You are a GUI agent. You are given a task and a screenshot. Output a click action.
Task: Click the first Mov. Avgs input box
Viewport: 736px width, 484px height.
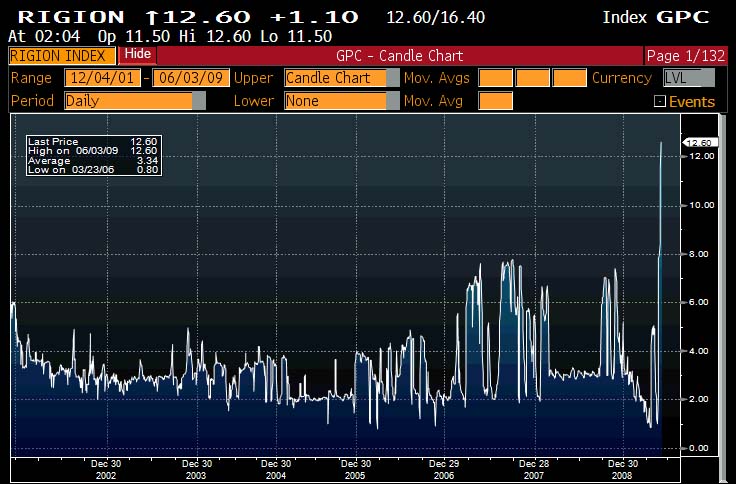pyautogui.click(x=495, y=78)
